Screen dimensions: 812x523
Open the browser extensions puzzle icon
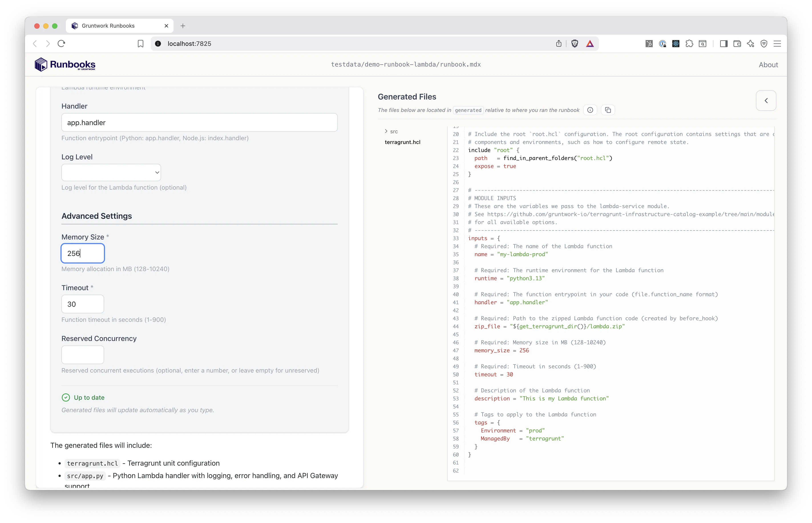click(x=689, y=43)
